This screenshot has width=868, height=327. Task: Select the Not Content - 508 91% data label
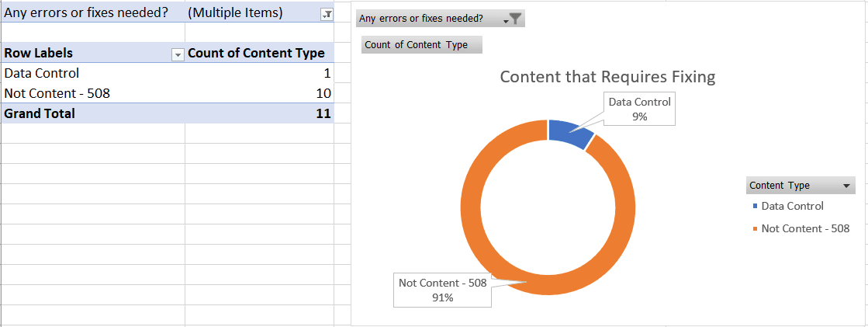click(442, 290)
